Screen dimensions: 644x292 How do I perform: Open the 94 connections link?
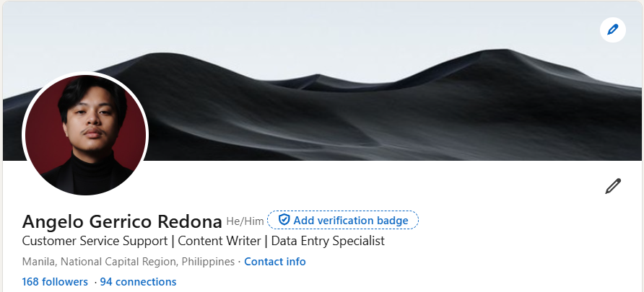pyautogui.click(x=138, y=282)
